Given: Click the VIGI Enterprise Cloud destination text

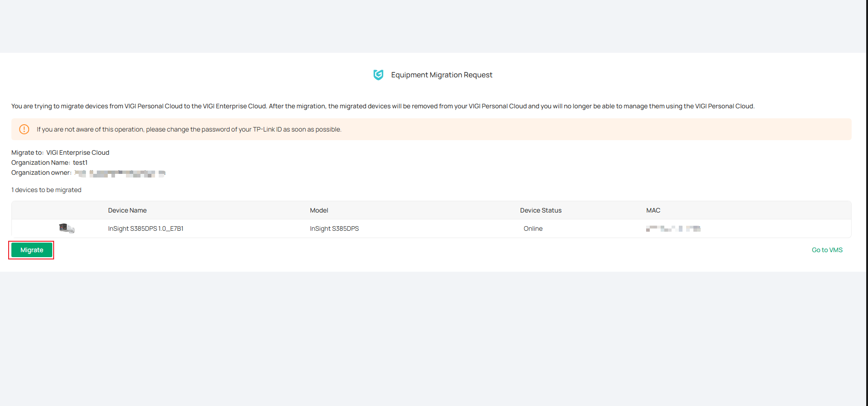Looking at the screenshot, I should tap(78, 152).
